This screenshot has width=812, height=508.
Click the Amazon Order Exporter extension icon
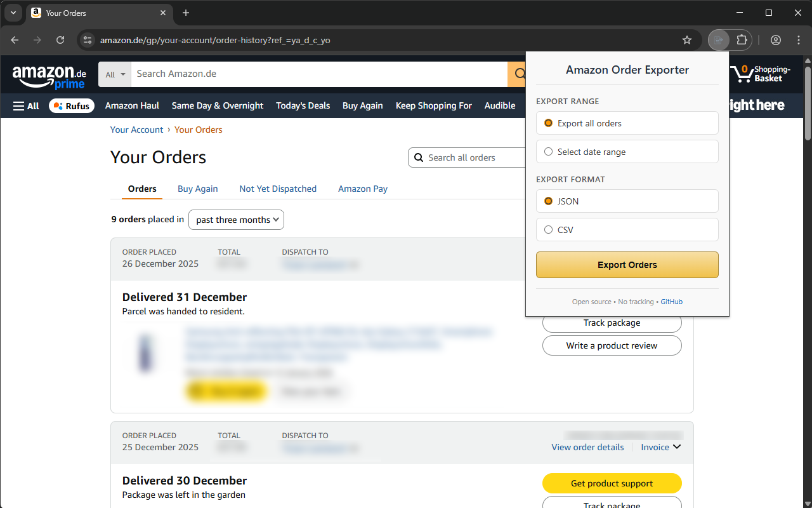click(719, 40)
